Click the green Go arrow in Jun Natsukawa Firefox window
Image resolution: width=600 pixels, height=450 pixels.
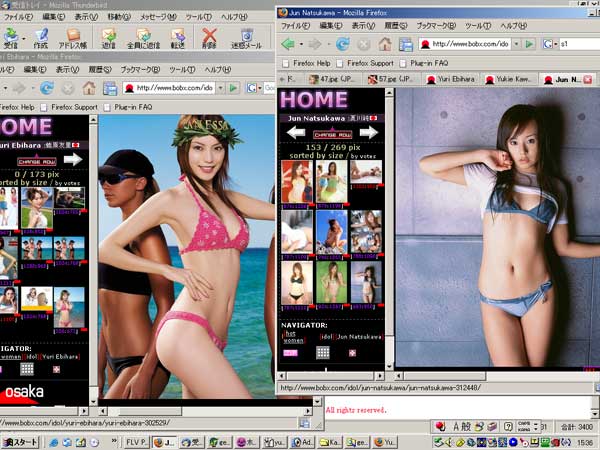529,44
